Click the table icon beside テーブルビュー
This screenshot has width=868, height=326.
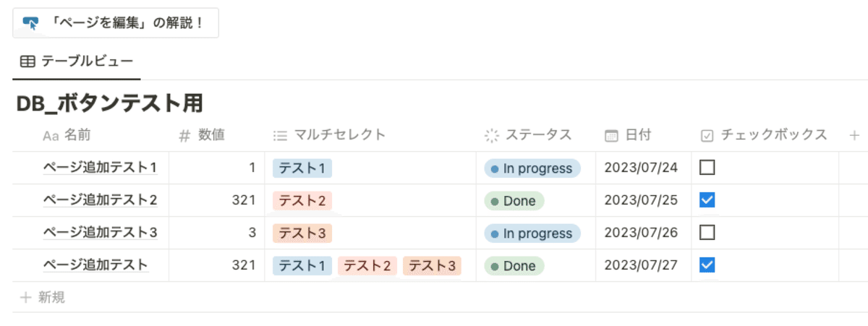point(27,61)
